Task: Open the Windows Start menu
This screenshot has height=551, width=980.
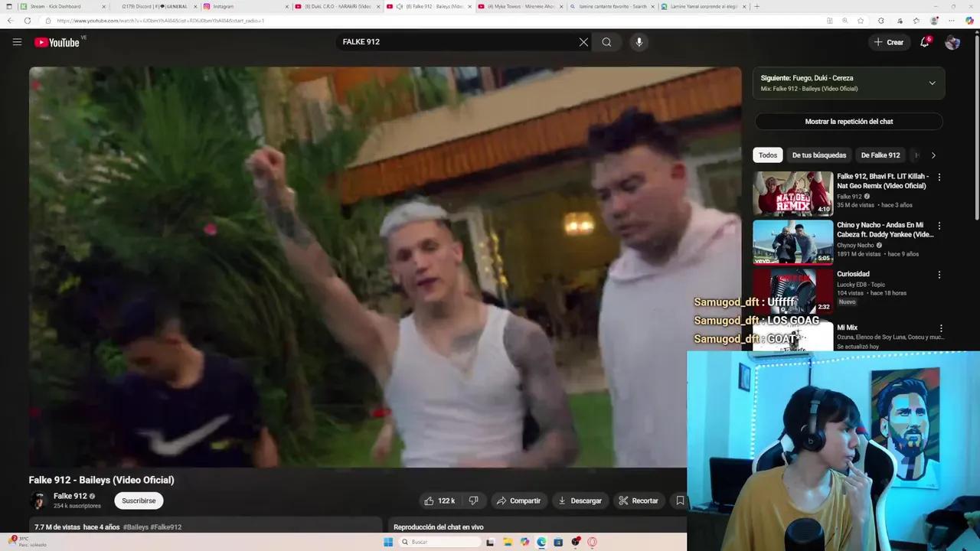Action: coord(388,542)
